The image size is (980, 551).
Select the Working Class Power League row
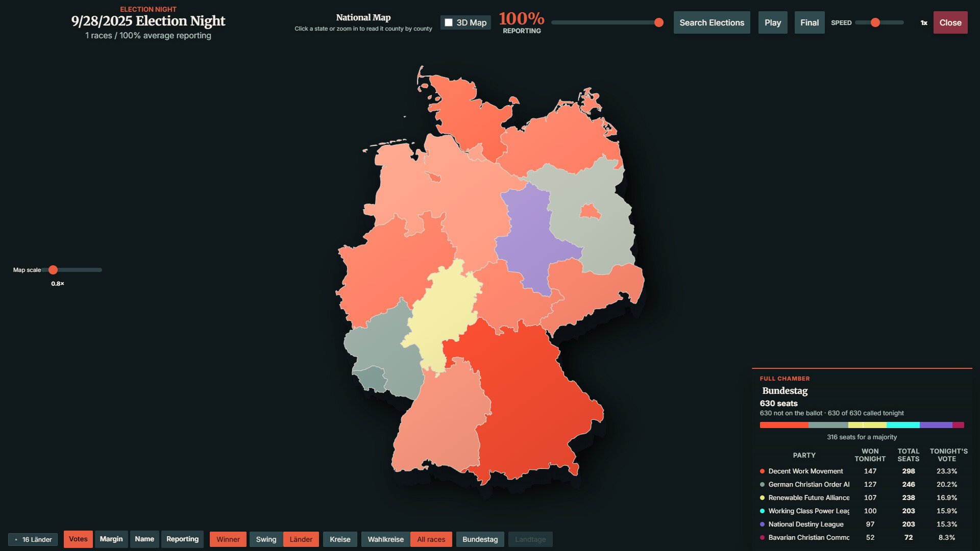tap(862, 511)
